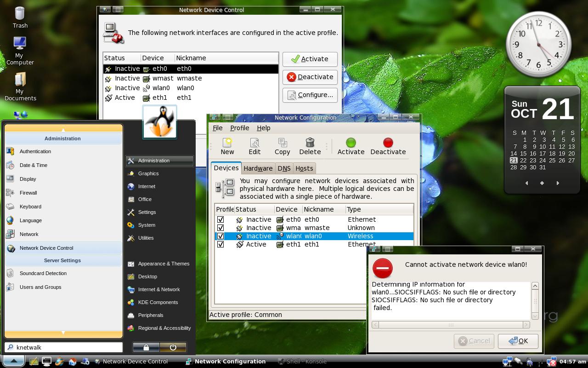Click Configure... button
Image resolution: width=588 pixels, height=368 pixels.
310,95
